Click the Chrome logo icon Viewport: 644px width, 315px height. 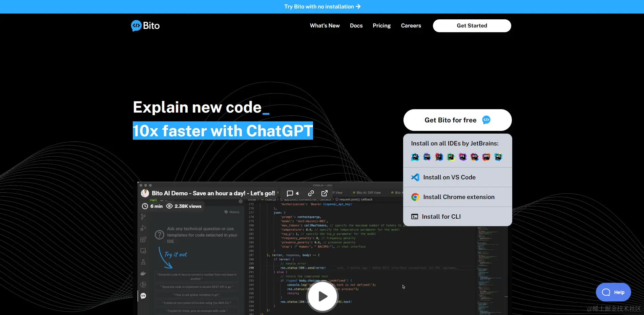coord(415,197)
